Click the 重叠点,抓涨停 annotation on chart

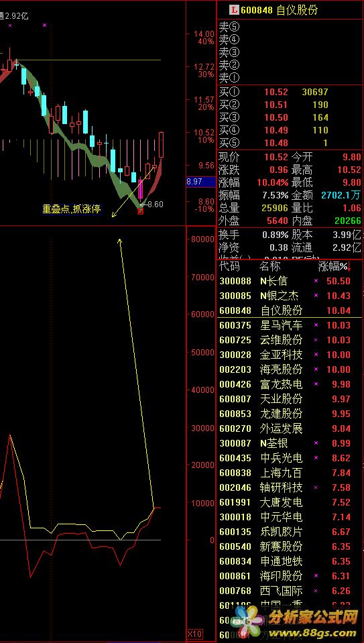click(x=71, y=210)
